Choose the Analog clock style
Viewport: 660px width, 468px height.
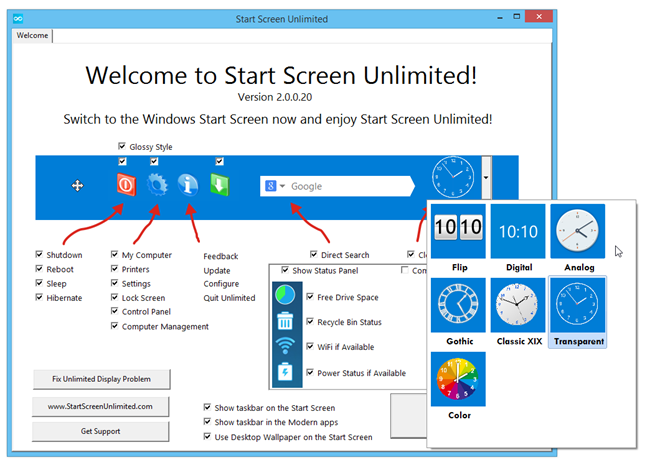click(x=578, y=239)
